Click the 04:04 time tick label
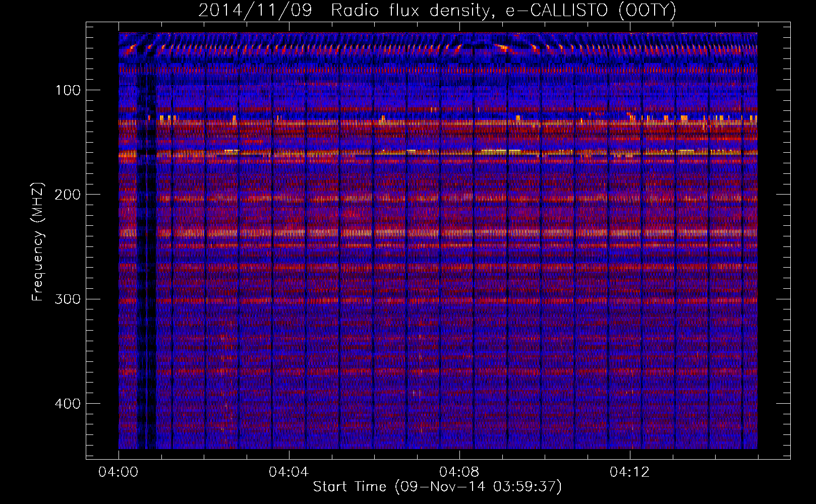This screenshot has width=816, height=504. (288, 472)
